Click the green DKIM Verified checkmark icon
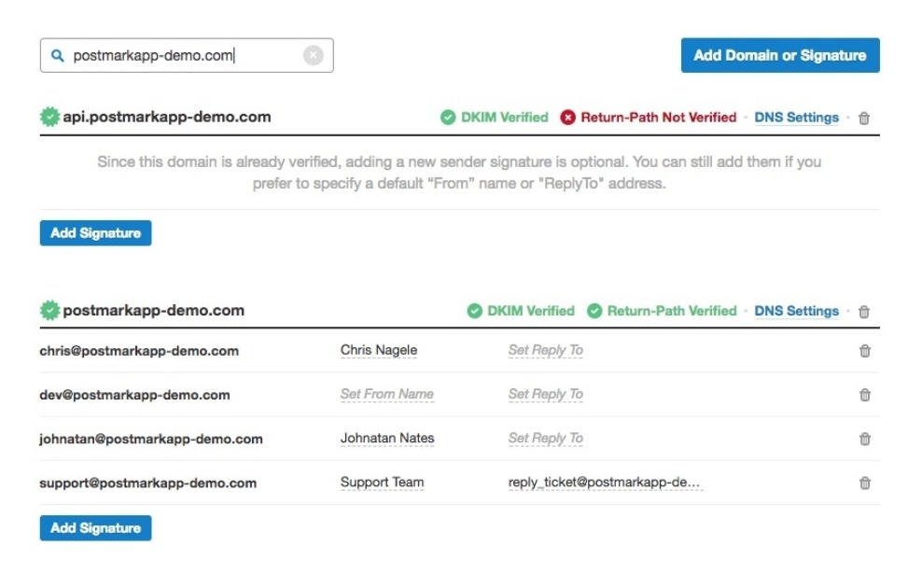The width and height of the screenshot is (922, 588). tap(446, 117)
